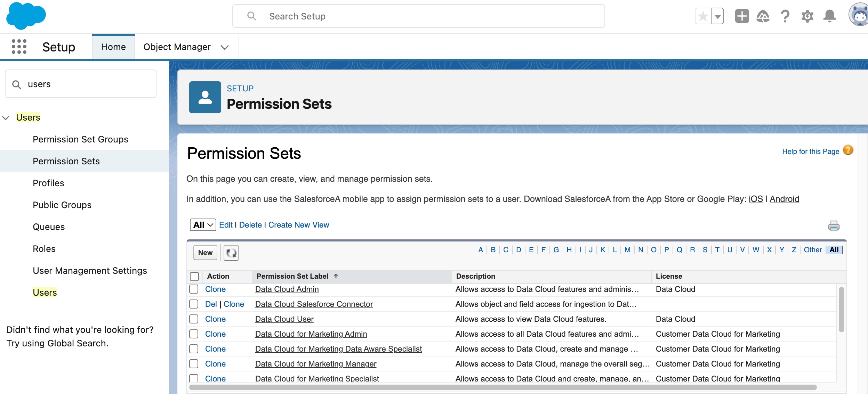The image size is (868, 394).
Task: Click the Edit view link
Action: coord(226,225)
